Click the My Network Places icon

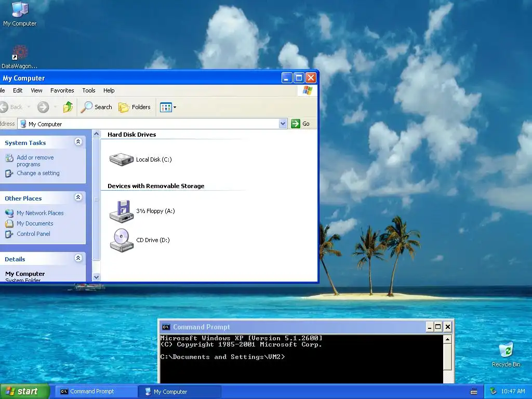coord(9,213)
